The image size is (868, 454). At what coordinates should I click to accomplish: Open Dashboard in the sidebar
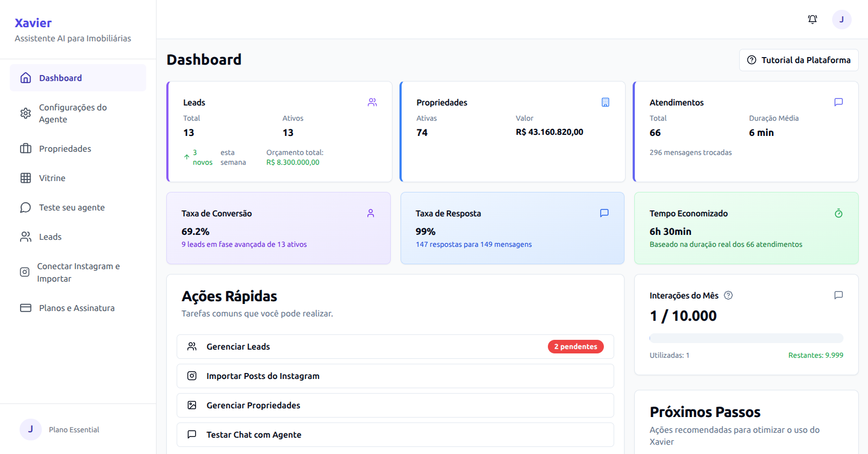coord(78,78)
